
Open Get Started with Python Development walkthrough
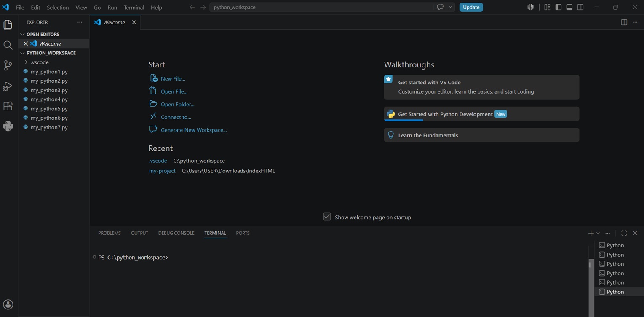[x=481, y=114]
